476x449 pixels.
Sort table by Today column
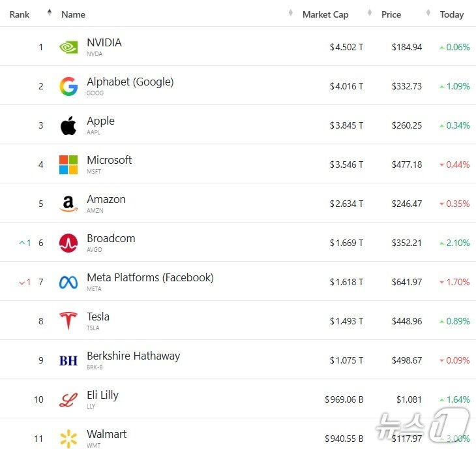[x=451, y=14]
